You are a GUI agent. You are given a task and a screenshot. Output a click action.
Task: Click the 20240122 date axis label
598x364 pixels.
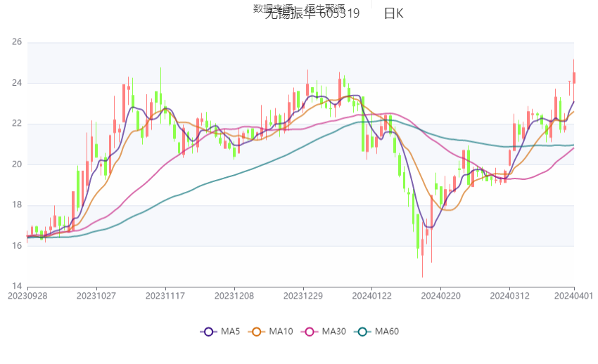[x=371, y=297]
